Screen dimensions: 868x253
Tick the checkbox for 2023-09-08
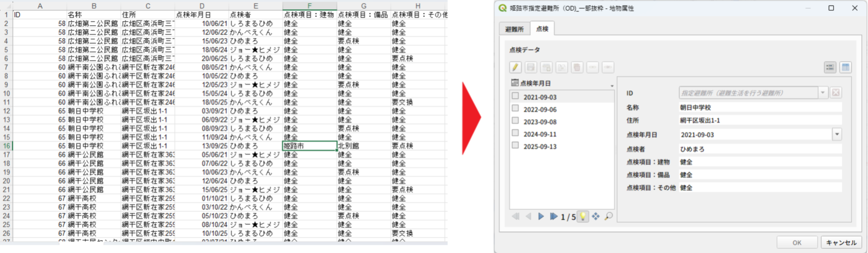click(515, 121)
